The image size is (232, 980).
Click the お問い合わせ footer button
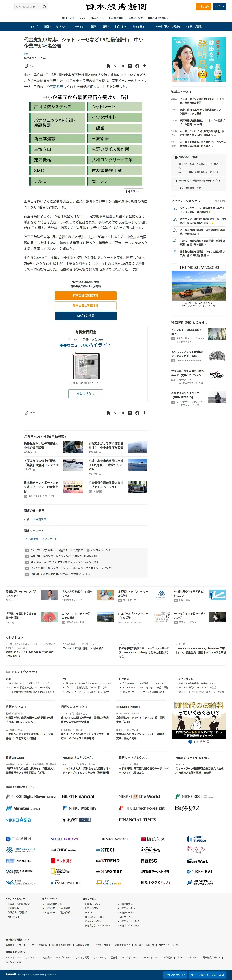[x=175, y=975]
